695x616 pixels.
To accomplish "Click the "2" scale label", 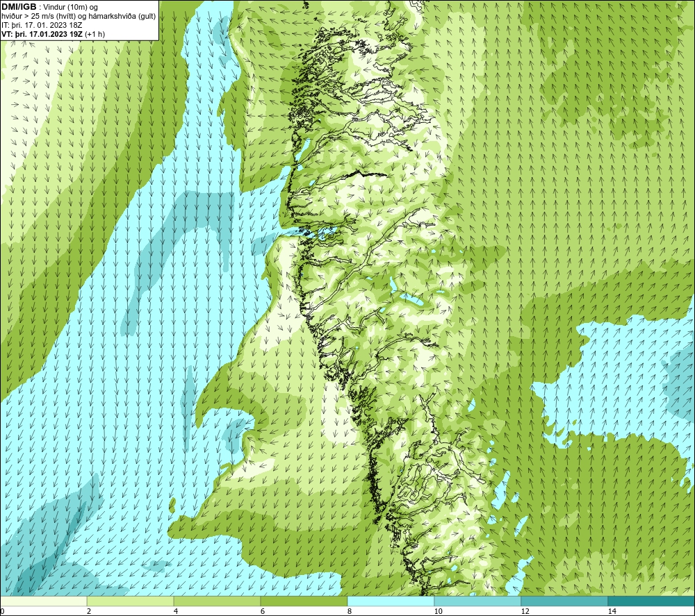I will pyautogui.click(x=89, y=612).
